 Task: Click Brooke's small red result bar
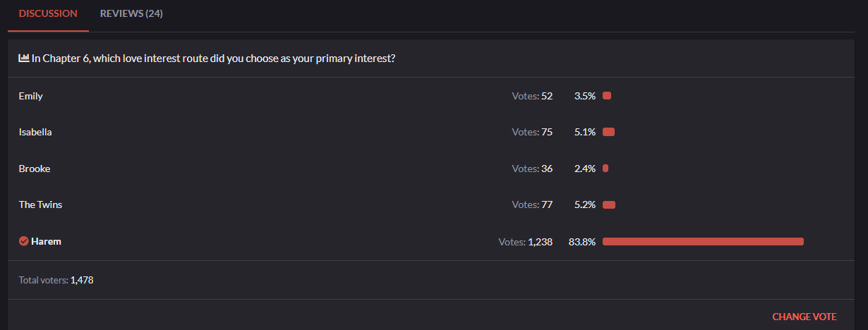pos(605,169)
